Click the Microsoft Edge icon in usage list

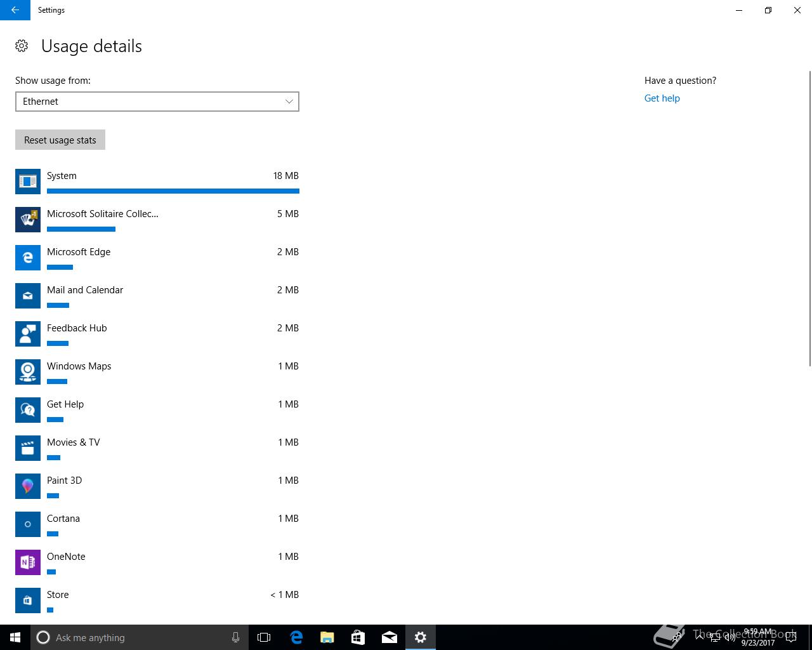tap(28, 258)
